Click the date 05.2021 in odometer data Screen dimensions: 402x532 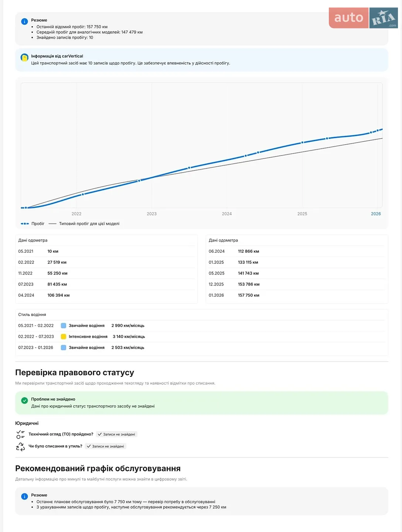26,251
